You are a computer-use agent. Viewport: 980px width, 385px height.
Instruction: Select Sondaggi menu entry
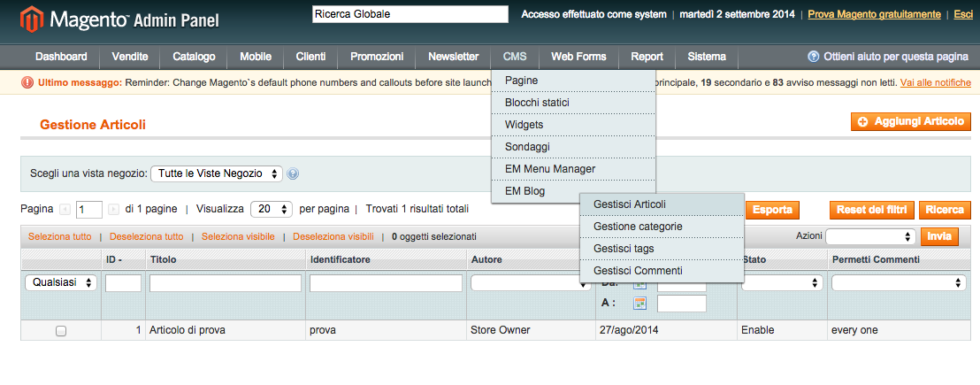[573, 147]
